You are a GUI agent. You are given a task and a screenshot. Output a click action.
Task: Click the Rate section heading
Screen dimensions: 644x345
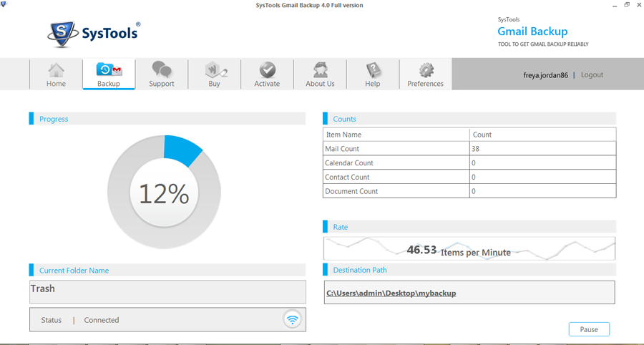341,227
